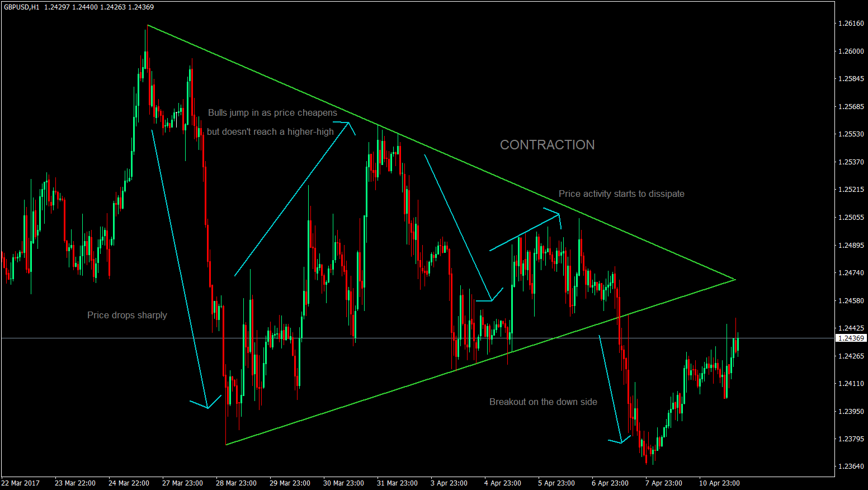The height and width of the screenshot is (490, 868).
Task: Click the 'Bulls jump in as price cheapens' text
Action: (272, 112)
